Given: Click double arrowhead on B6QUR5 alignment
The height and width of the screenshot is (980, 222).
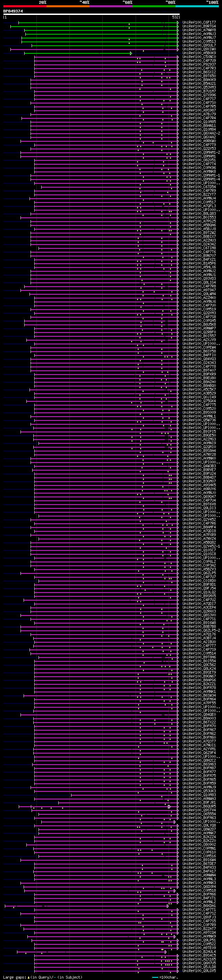Looking at the screenshot, I should click(x=169, y=807).
